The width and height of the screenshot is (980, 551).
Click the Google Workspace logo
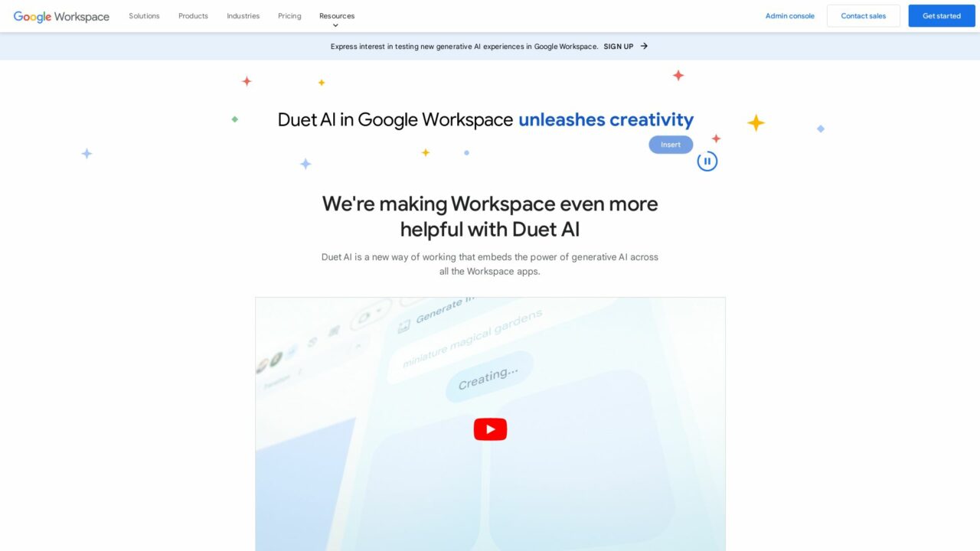point(60,15)
